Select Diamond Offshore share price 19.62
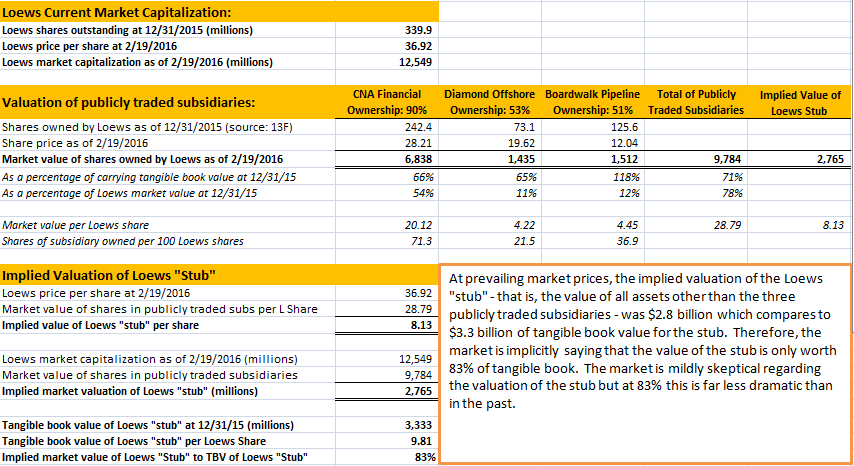The image size is (854, 466). [x=521, y=143]
